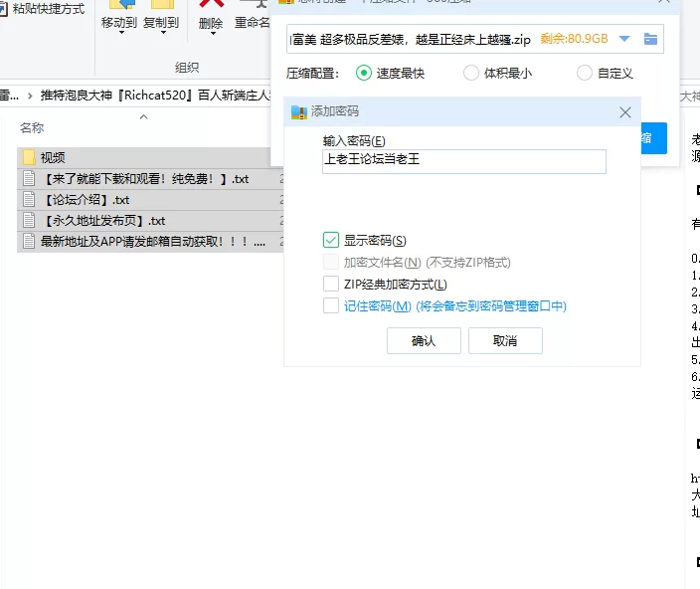This screenshot has width=700, height=589.
Task: Click the file icon beside 【来了就能下载和观看！纯免费！】.txt
Action: point(29,178)
